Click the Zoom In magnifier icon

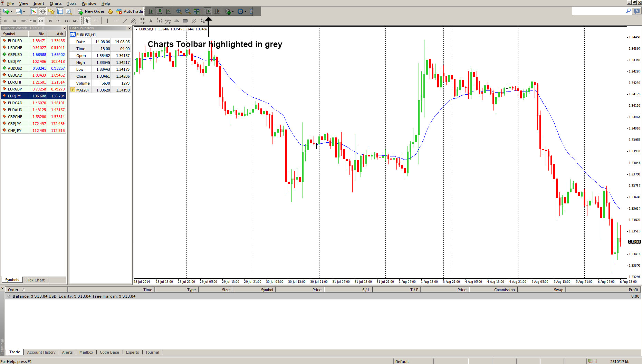point(179,11)
